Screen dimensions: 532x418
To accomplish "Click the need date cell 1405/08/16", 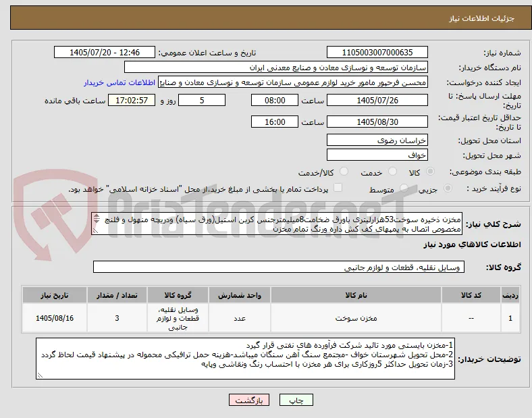I will 55,318.
